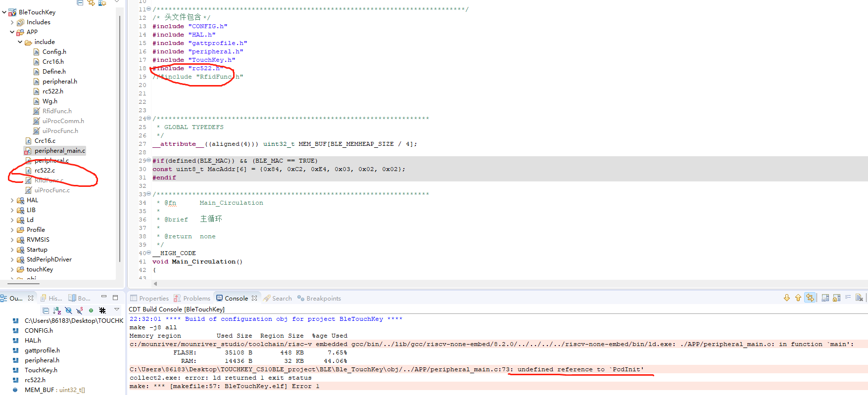Close the Console tab
Viewport: 868px width, 395px height.
(254, 298)
